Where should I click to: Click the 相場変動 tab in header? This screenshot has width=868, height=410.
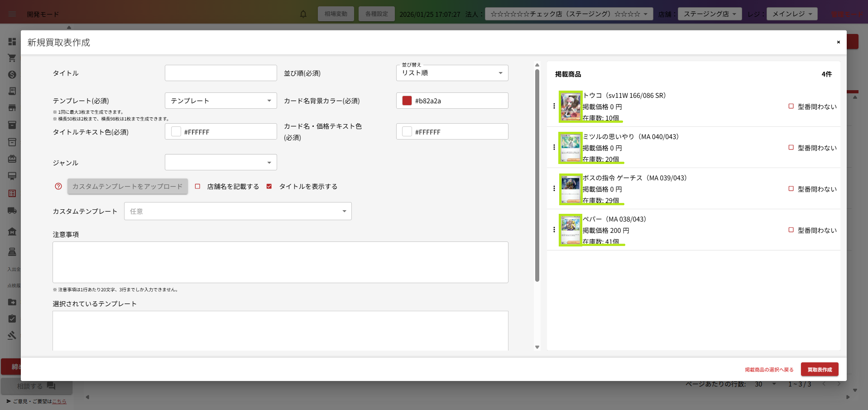point(336,14)
